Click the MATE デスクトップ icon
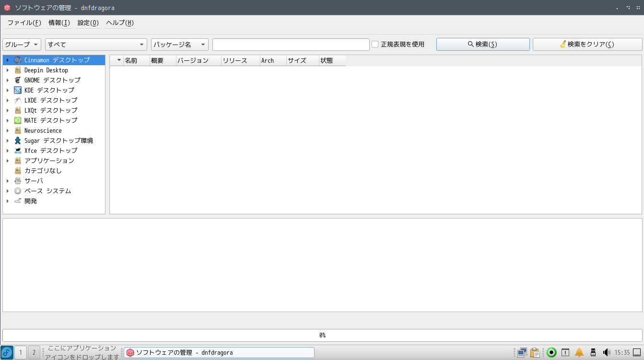This screenshot has width=644, height=360. tap(18, 120)
